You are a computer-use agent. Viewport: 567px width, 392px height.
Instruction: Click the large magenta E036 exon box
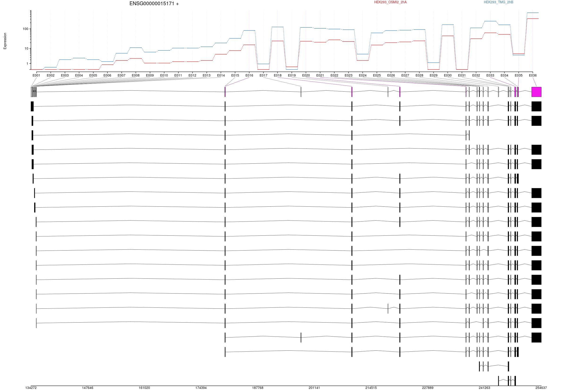point(536,92)
